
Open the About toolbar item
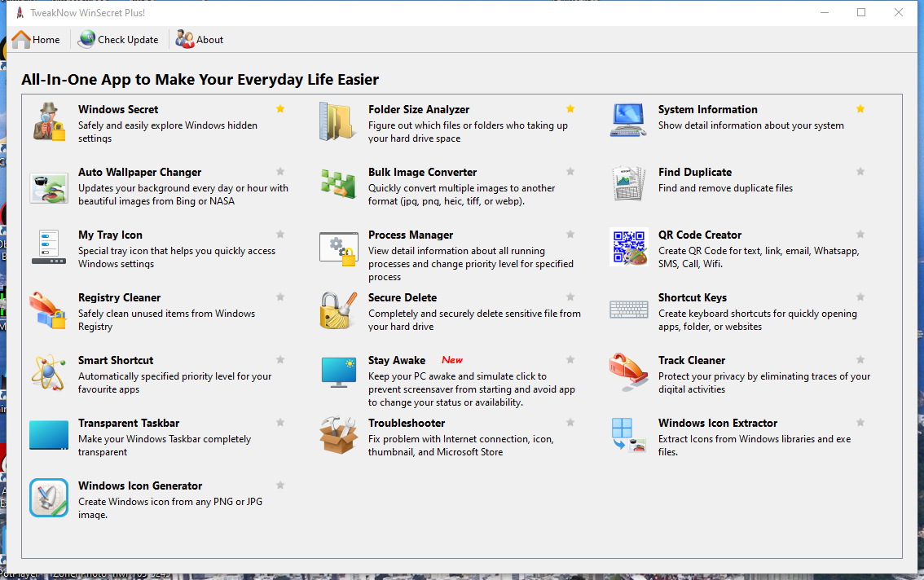click(x=200, y=39)
